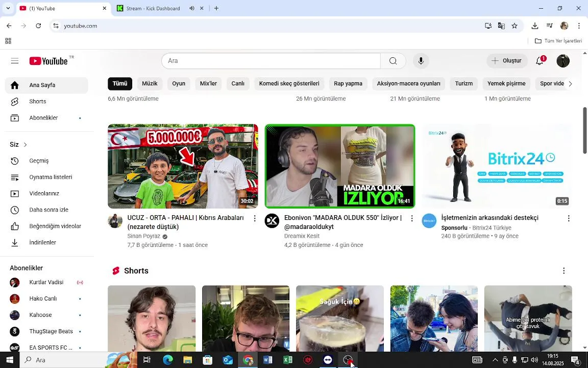This screenshot has width=588, height=368.
Task: Select Aksiyon-macera oyunları chip
Action: click(408, 84)
